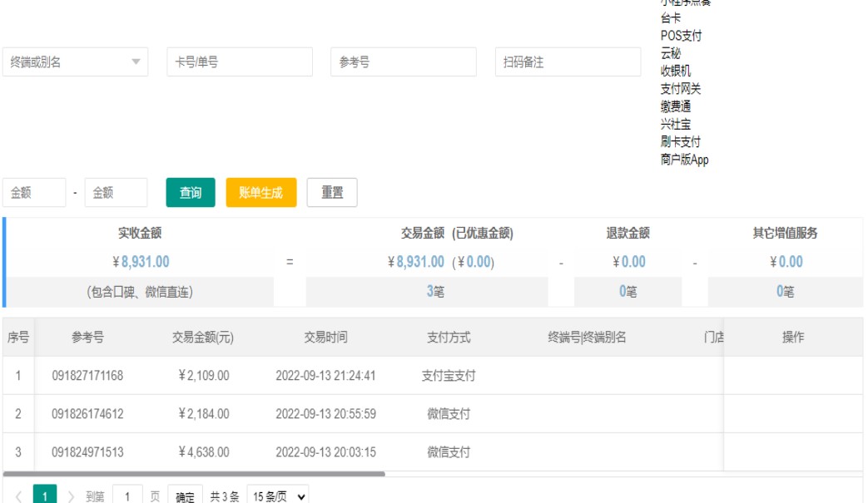The image size is (868, 503).
Task: Click the 扫码备注 input box
Action: 568,62
